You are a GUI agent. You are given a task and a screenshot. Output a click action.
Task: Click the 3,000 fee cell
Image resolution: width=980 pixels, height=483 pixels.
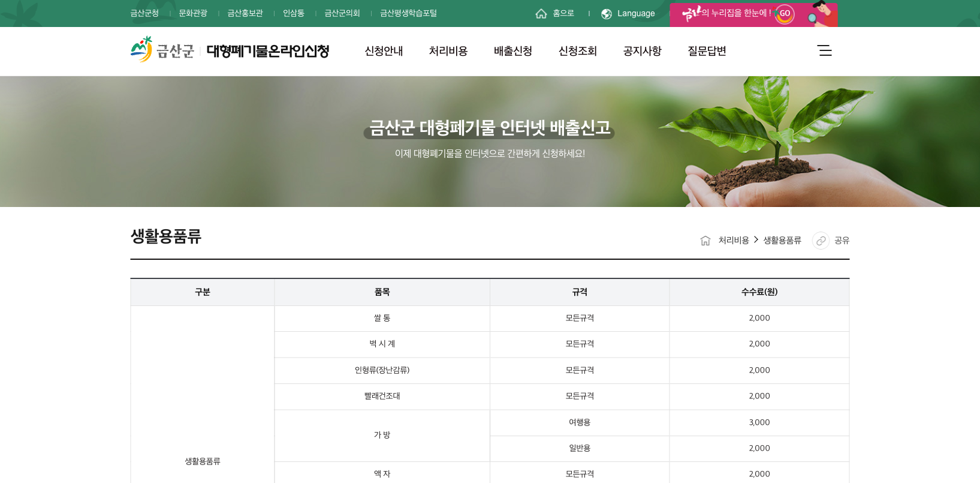(759, 422)
